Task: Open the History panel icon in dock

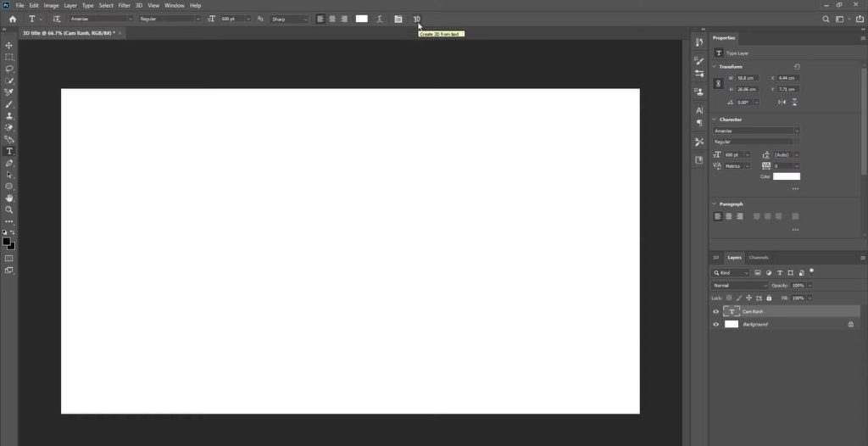Action: point(699,42)
